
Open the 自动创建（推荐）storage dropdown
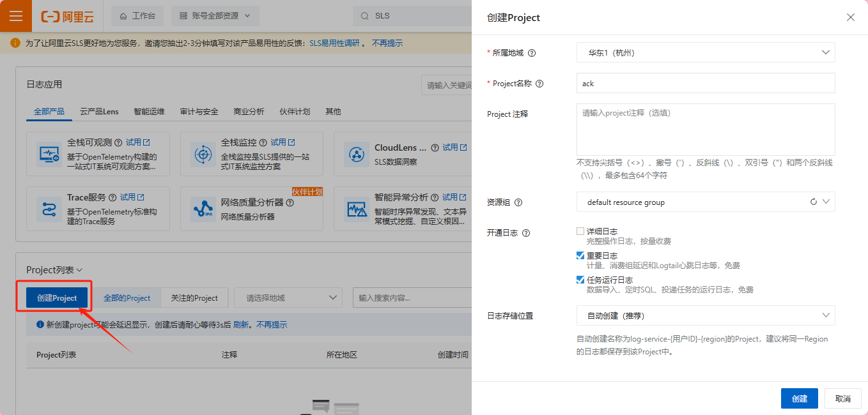click(706, 315)
